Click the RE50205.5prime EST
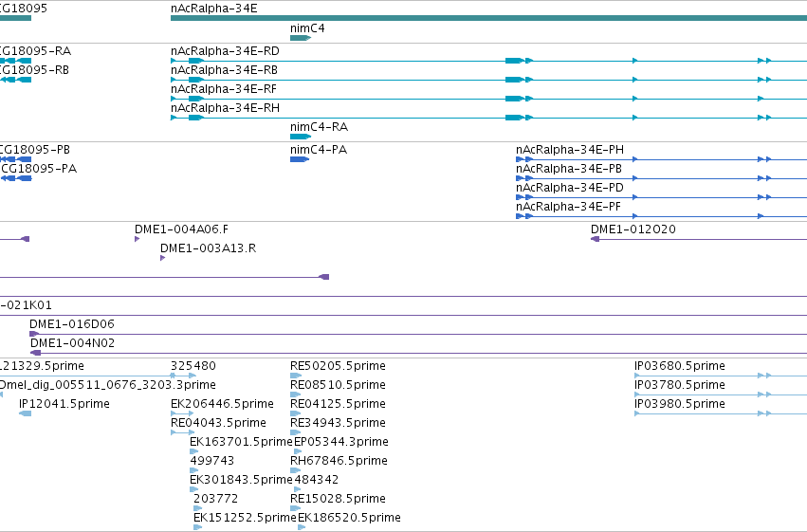 pos(296,376)
